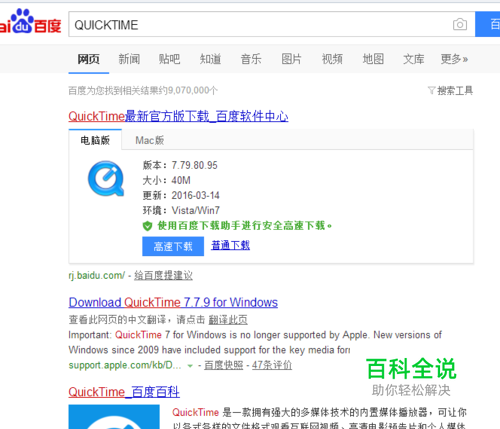Open QuickTime最新官方版下载 result link
Viewport: 500px width, 429px height.
click(x=178, y=116)
